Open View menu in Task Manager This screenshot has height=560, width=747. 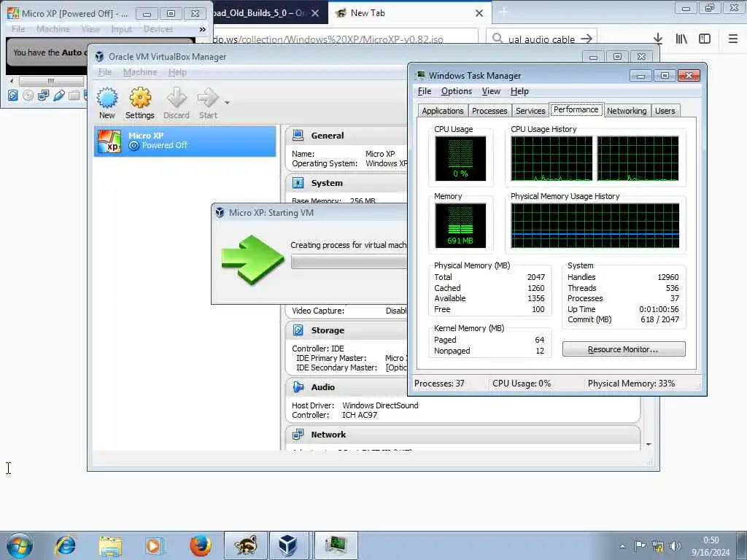click(x=491, y=91)
